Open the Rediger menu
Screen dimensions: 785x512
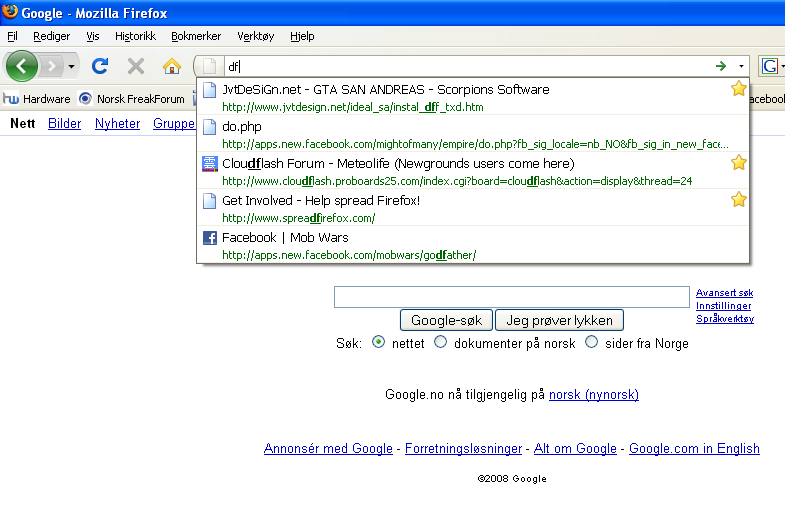pos(52,36)
